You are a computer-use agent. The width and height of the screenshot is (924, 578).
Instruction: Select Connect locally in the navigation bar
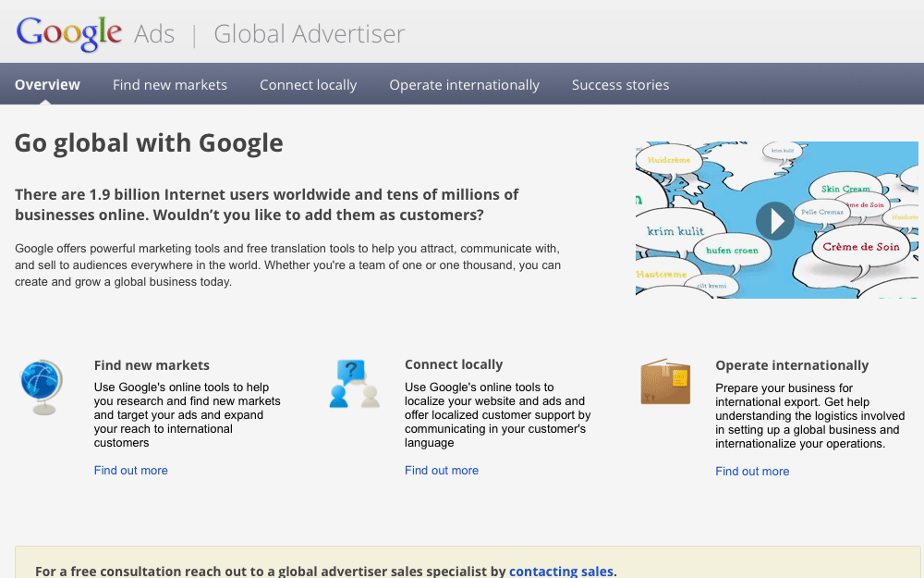pos(308,84)
